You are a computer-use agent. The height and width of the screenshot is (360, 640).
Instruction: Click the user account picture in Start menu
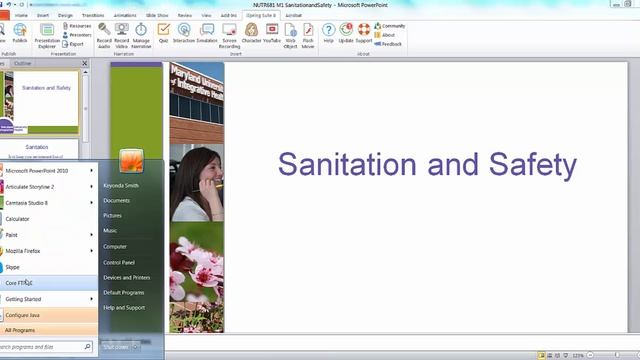[x=131, y=160]
